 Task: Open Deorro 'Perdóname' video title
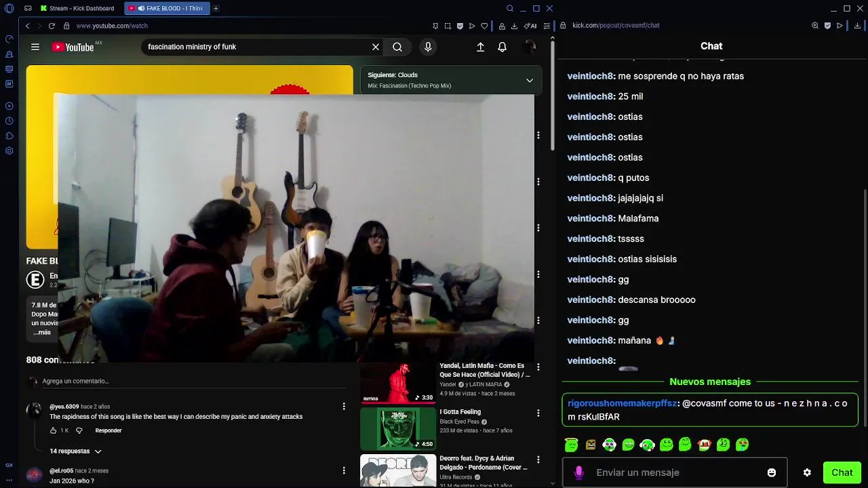[484, 463]
